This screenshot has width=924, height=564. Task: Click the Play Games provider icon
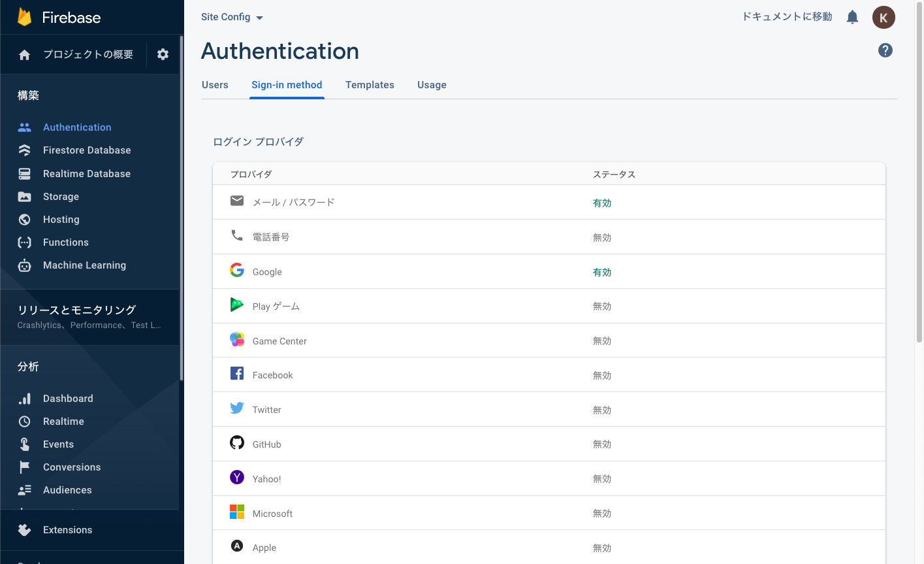click(x=237, y=305)
